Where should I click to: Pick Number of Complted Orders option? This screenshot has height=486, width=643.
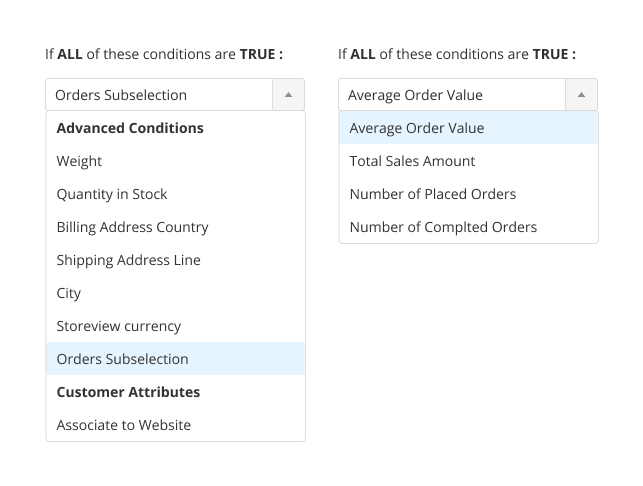tap(443, 227)
